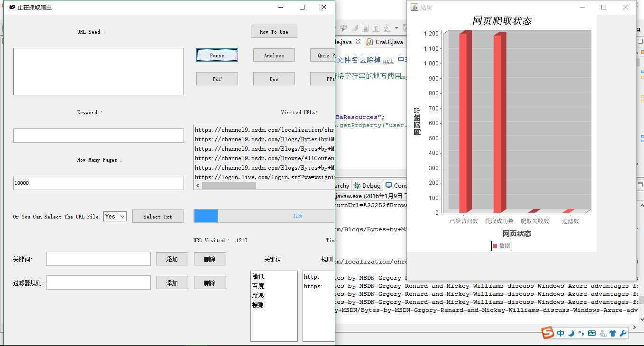Screen dimensions: 644x346
Task: Open the Yes dropdown for URL file
Action: [115, 216]
